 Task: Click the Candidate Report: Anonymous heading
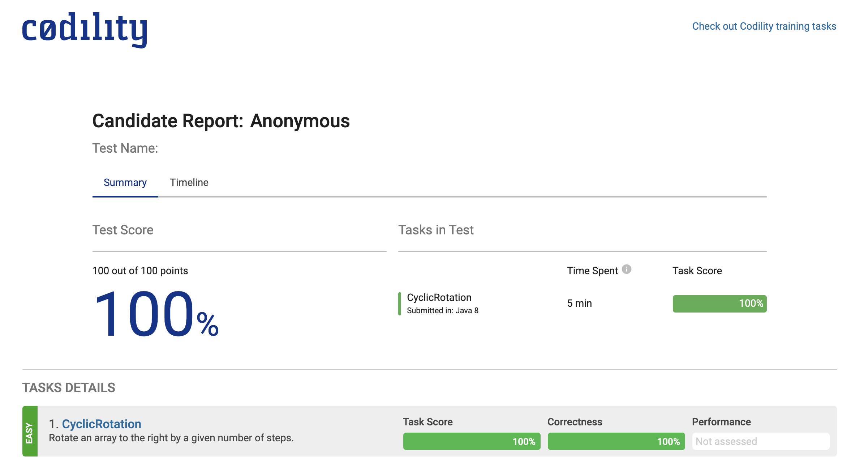(221, 121)
